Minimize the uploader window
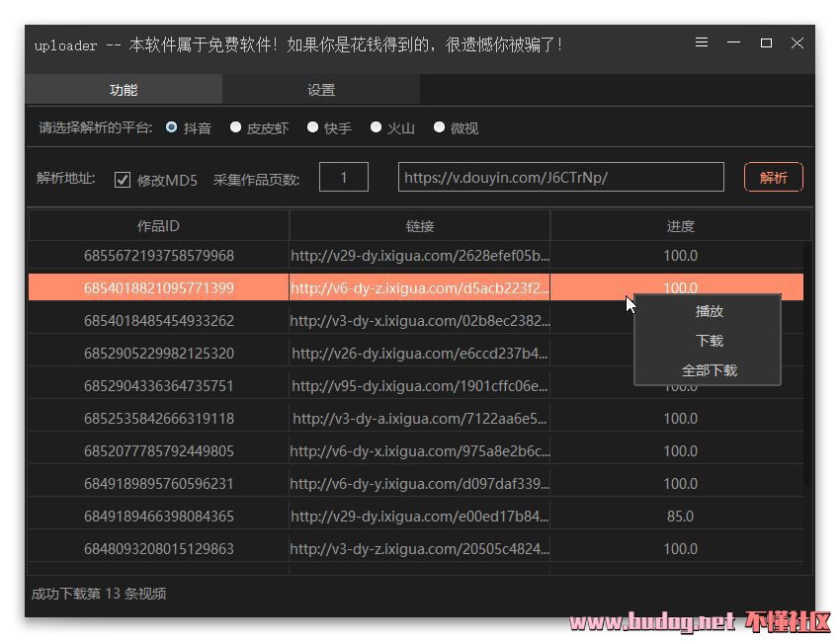 click(x=733, y=43)
